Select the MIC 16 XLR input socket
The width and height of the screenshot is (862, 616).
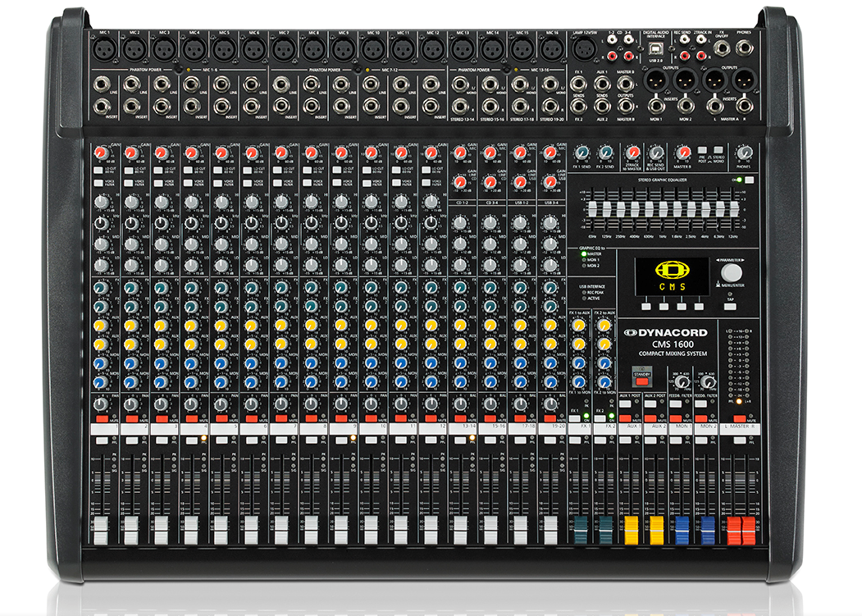point(551,50)
